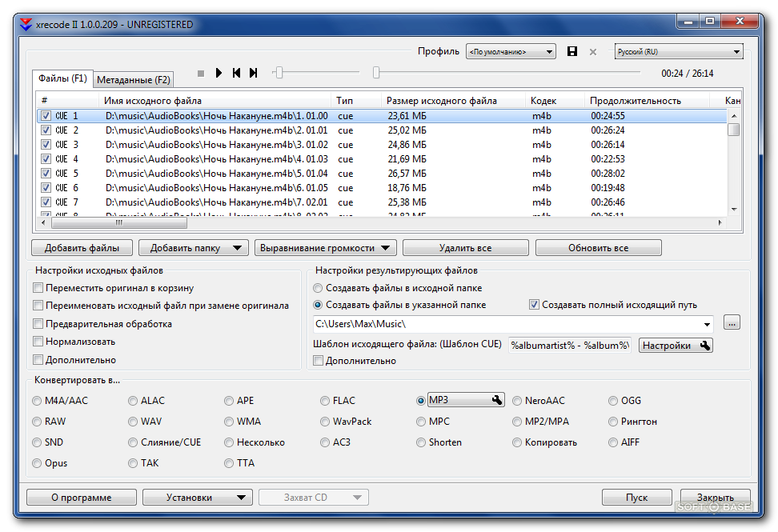This screenshot has width=778, height=532.
Task: Click Пуск to start conversion
Action: pos(636,498)
